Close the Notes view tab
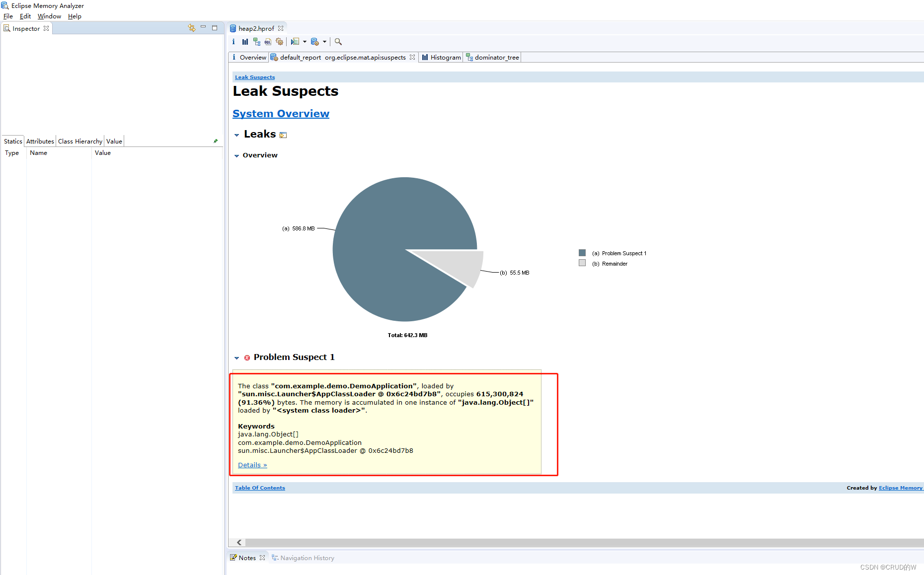 pyautogui.click(x=262, y=558)
